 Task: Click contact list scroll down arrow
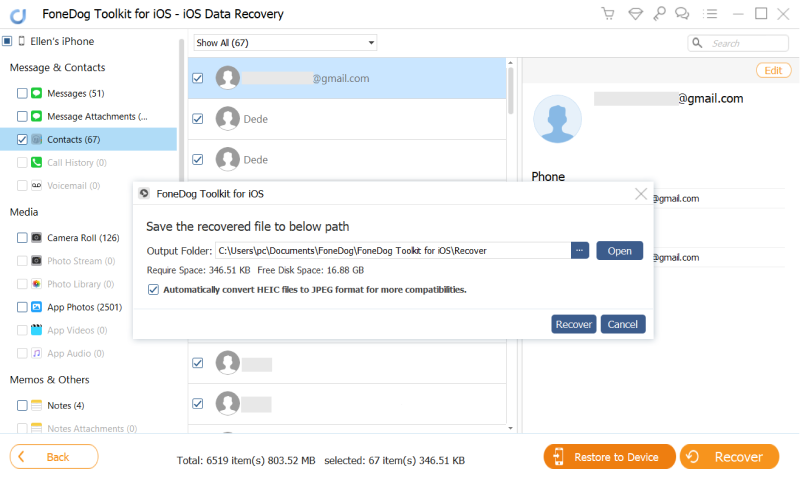[x=510, y=428]
